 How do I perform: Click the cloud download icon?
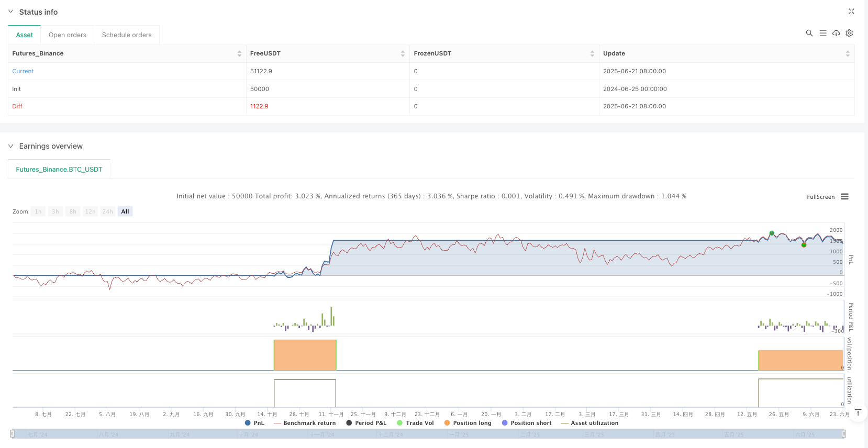point(836,33)
